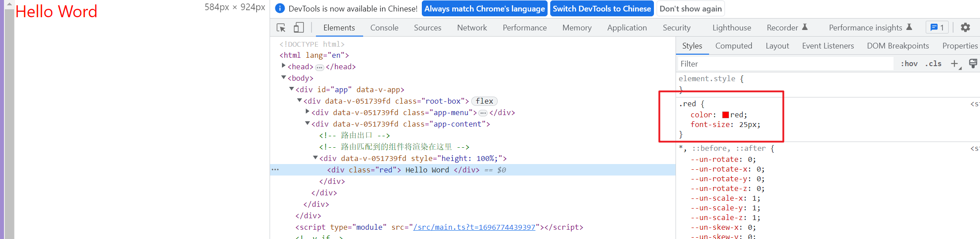Toggle the rendering emulation paintbrush icon
The width and height of the screenshot is (980, 239).
pyautogui.click(x=973, y=63)
